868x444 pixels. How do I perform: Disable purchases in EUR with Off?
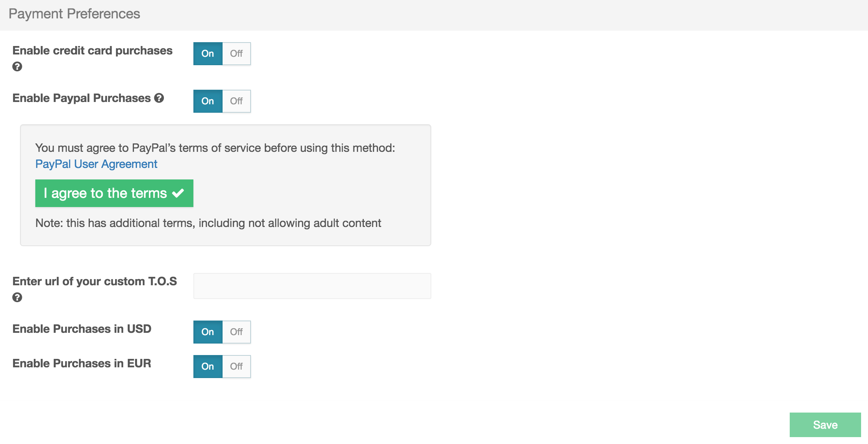point(236,367)
